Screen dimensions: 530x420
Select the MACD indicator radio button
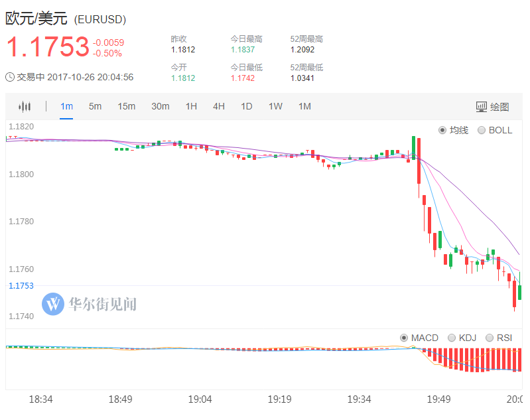click(403, 338)
